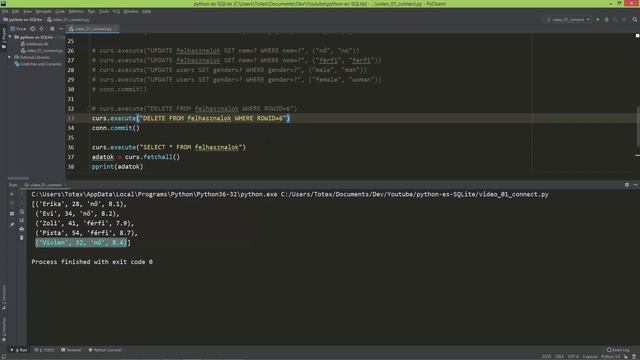The height and width of the screenshot is (360, 640).
Task: Open the File menu
Action: (x=5, y=11)
